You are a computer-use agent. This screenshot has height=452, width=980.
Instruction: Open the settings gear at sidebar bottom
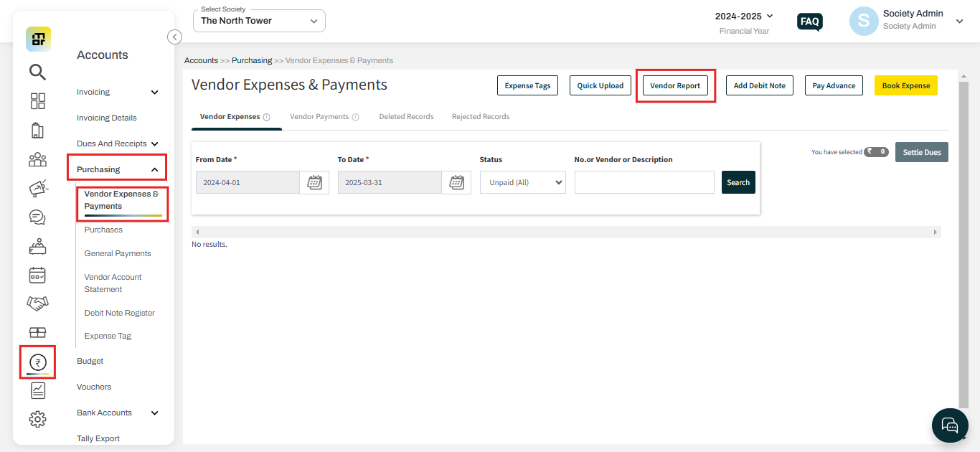coord(37,419)
